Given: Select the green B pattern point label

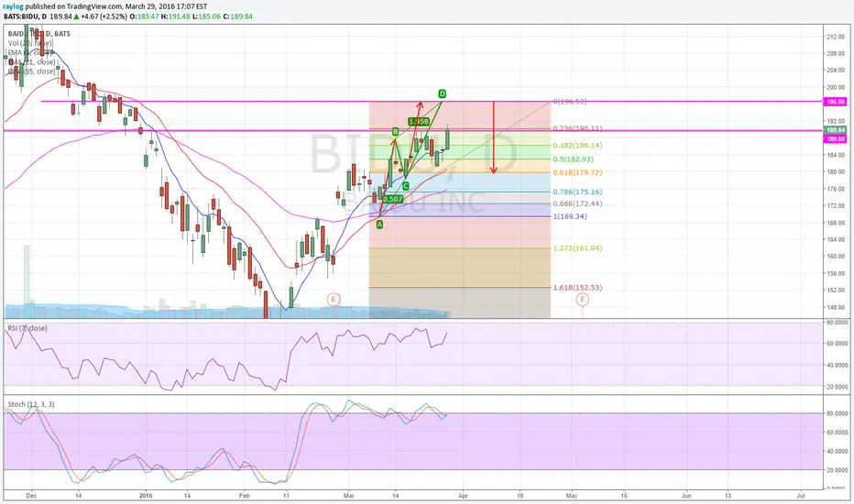Looking at the screenshot, I should (396, 132).
